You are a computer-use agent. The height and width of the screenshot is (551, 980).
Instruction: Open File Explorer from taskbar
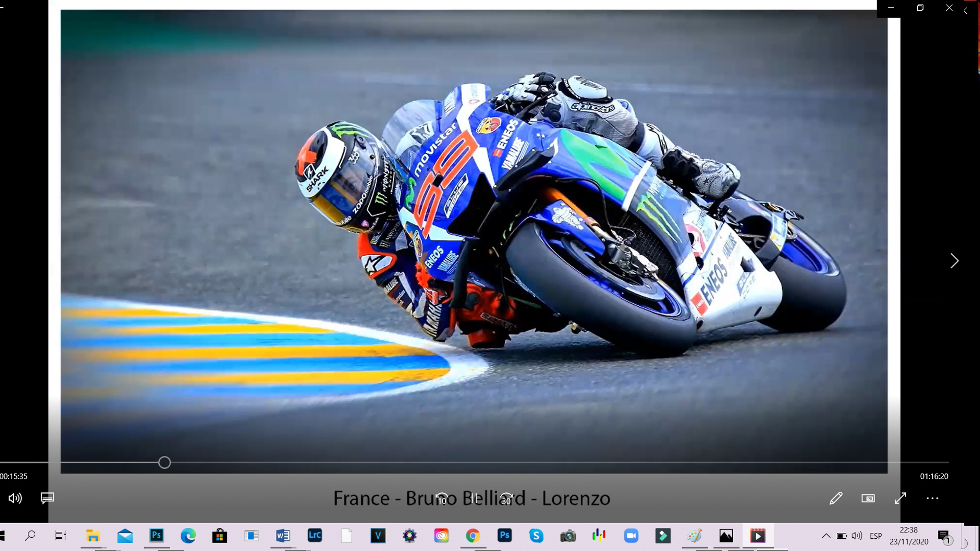click(x=93, y=536)
